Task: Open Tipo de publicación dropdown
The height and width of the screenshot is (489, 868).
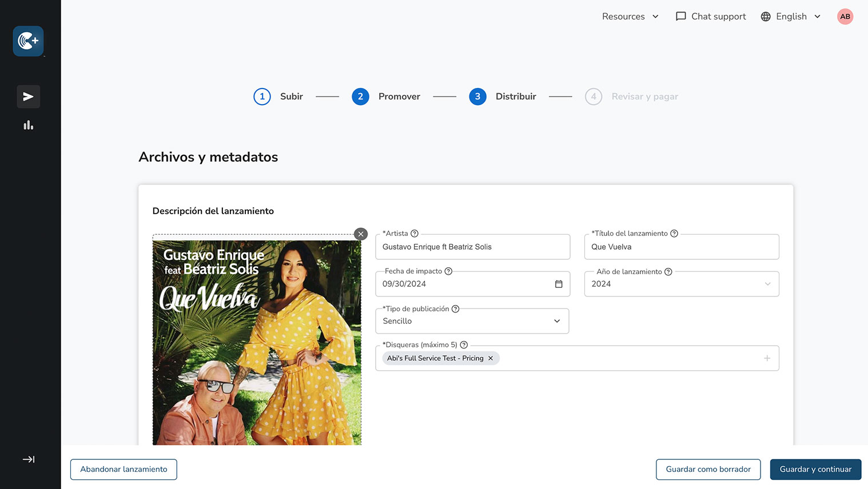Action: 472,321
